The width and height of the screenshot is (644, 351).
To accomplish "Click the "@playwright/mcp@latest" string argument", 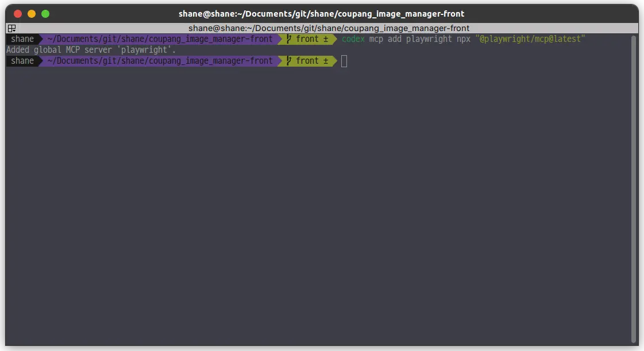I will coord(530,39).
